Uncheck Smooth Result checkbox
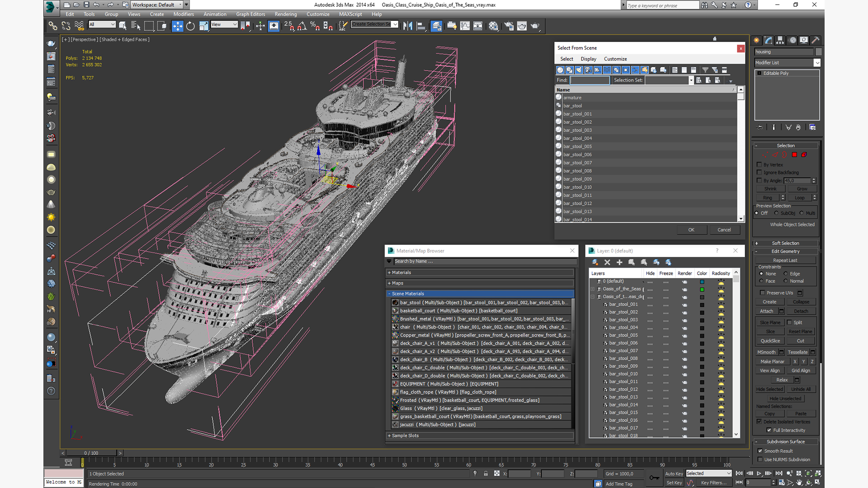This screenshot has height=488, width=868. (x=760, y=451)
